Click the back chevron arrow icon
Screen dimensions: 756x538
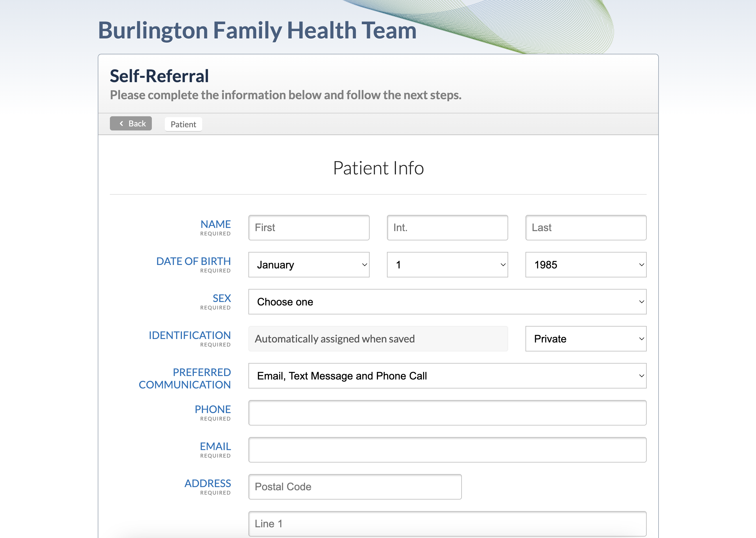coord(121,124)
